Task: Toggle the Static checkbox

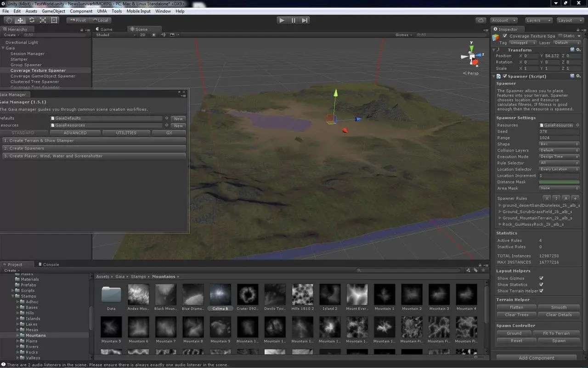Action: (x=560, y=36)
